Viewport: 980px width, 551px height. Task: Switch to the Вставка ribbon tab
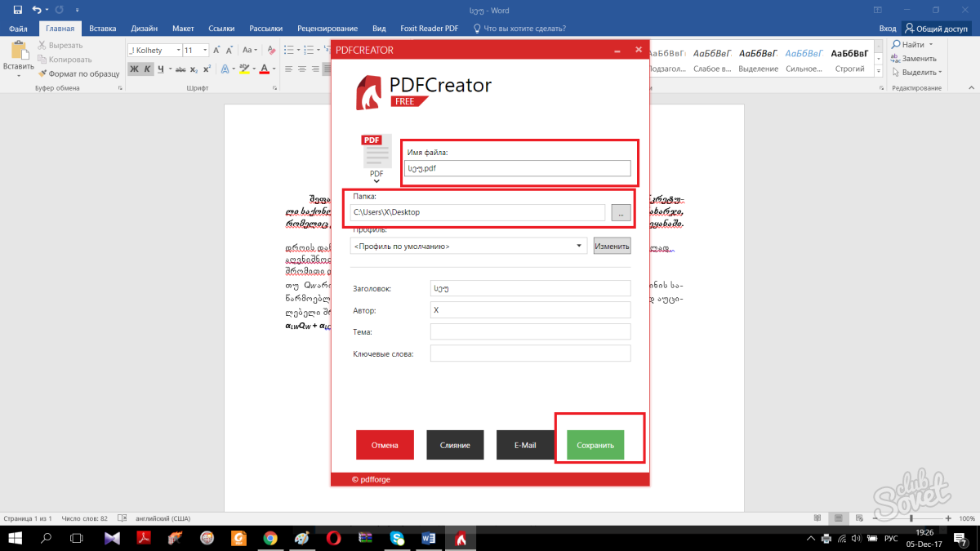click(x=102, y=28)
